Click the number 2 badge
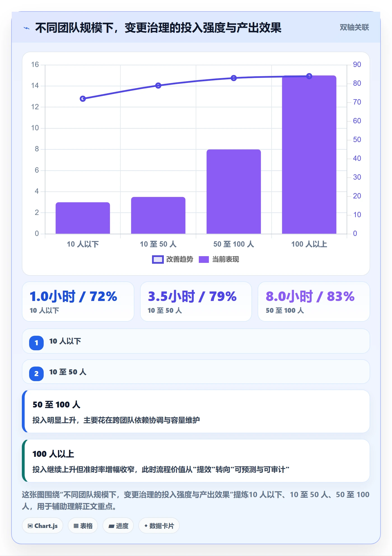The height and width of the screenshot is (556, 392). [x=36, y=374]
